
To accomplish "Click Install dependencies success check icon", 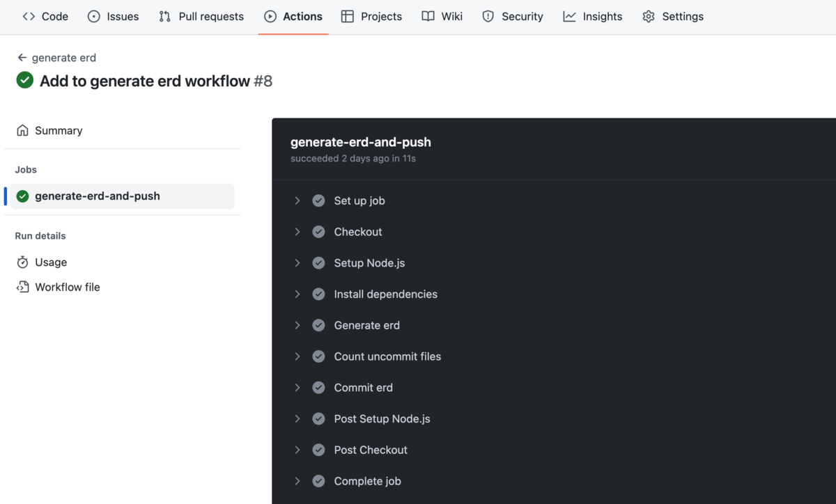I will (318, 294).
